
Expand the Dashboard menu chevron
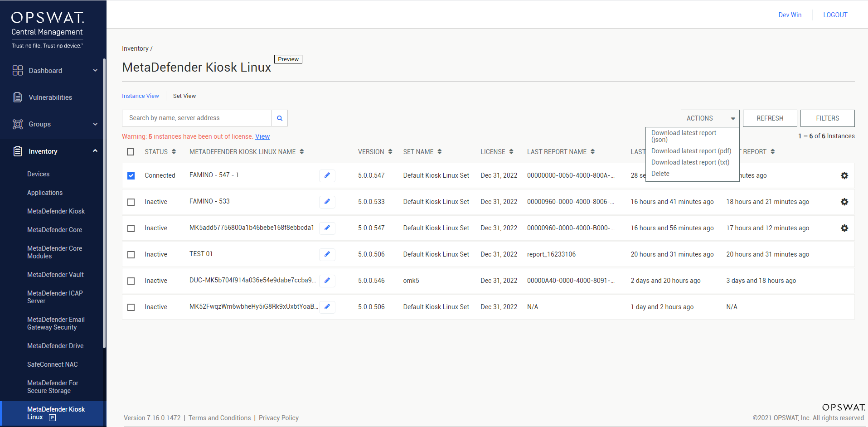click(x=95, y=70)
